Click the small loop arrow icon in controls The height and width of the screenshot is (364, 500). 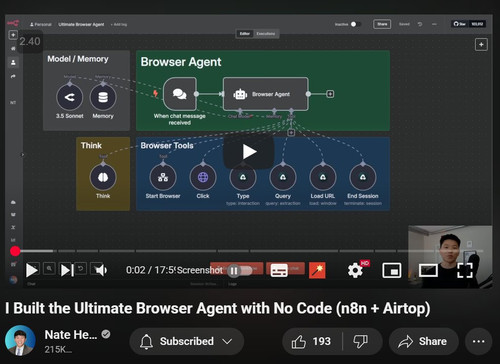pyautogui.click(x=80, y=268)
